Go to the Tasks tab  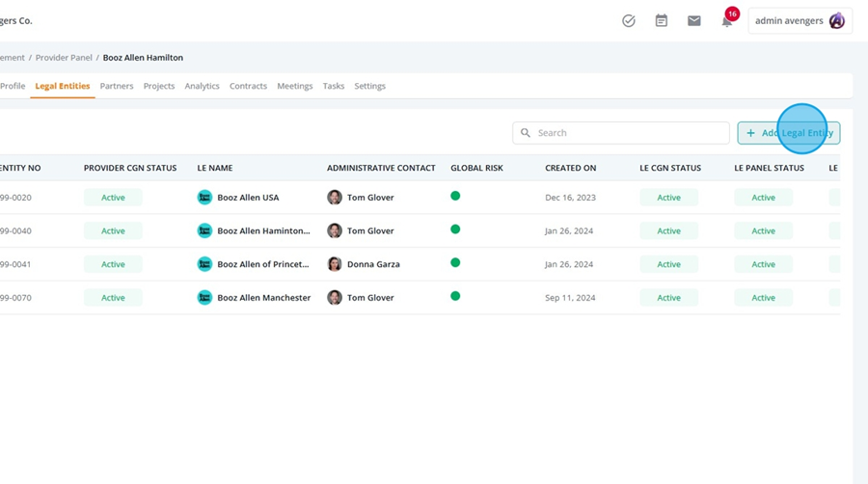pyautogui.click(x=334, y=86)
